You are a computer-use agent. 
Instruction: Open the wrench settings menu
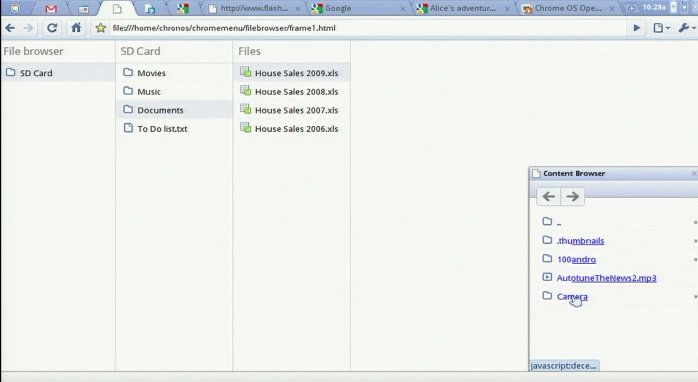[686, 28]
